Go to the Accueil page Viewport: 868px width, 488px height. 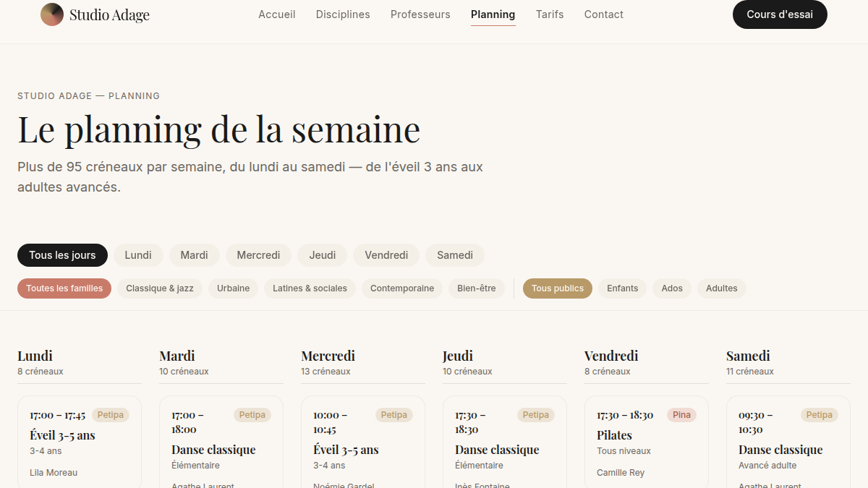point(277,14)
